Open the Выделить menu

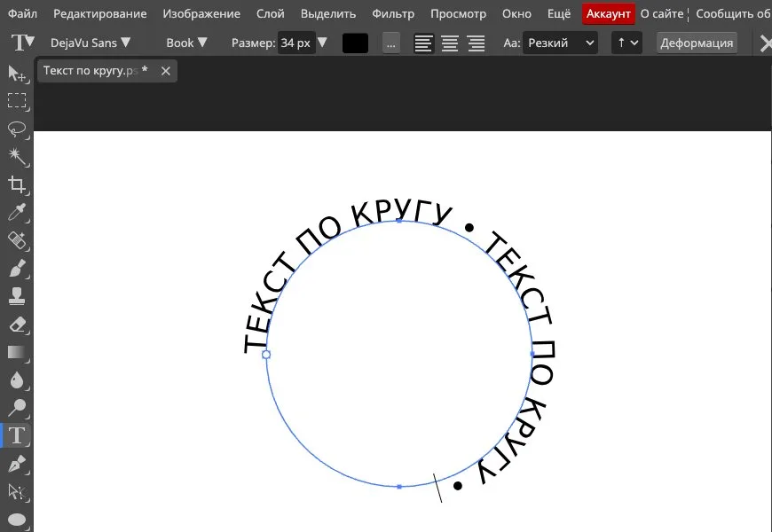point(328,14)
